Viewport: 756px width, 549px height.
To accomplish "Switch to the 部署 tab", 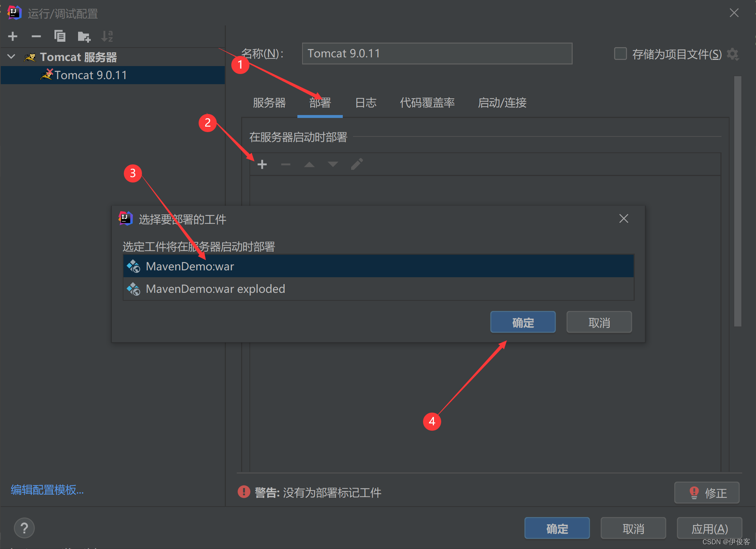I will click(320, 103).
